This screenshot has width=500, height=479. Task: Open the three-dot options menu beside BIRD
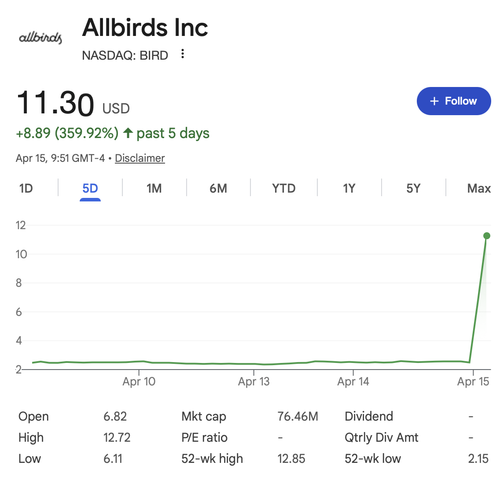(182, 54)
